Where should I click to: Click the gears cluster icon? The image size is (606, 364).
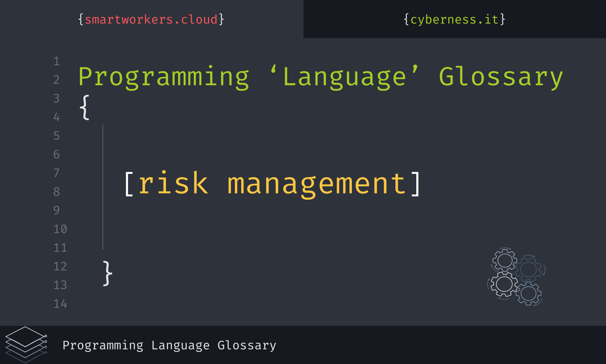(516, 277)
